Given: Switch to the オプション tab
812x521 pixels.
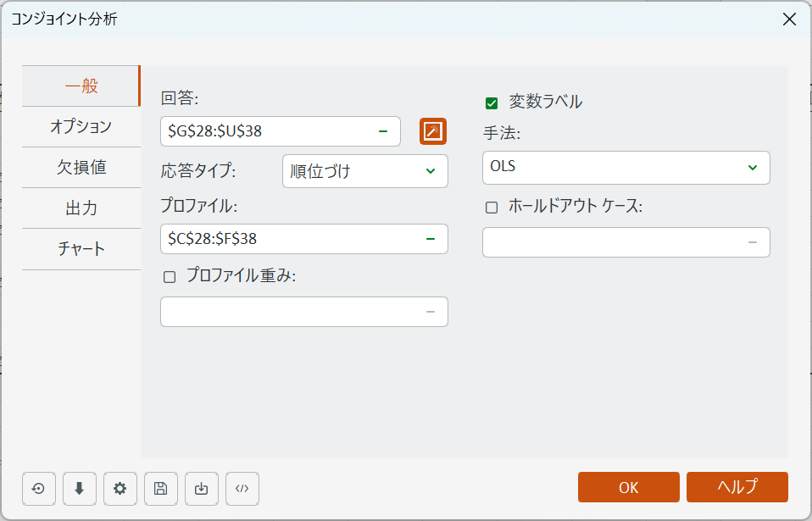Looking at the screenshot, I should [81, 127].
